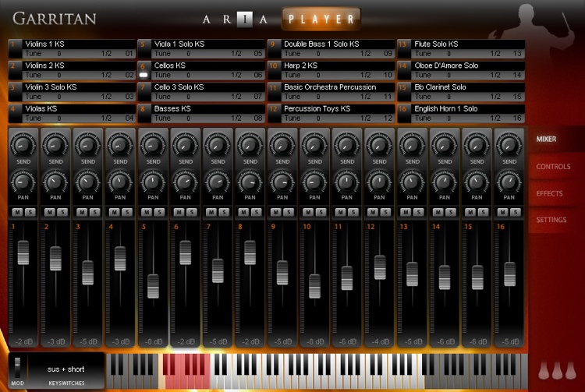Click the left pedal icon
Image resolution: width=585 pixels, height=392 pixels.
544,370
